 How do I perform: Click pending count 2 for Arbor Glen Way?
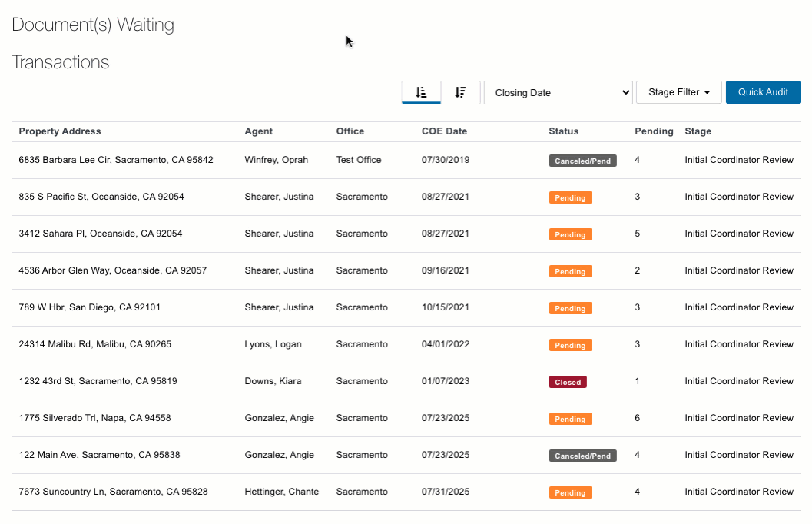tap(637, 270)
